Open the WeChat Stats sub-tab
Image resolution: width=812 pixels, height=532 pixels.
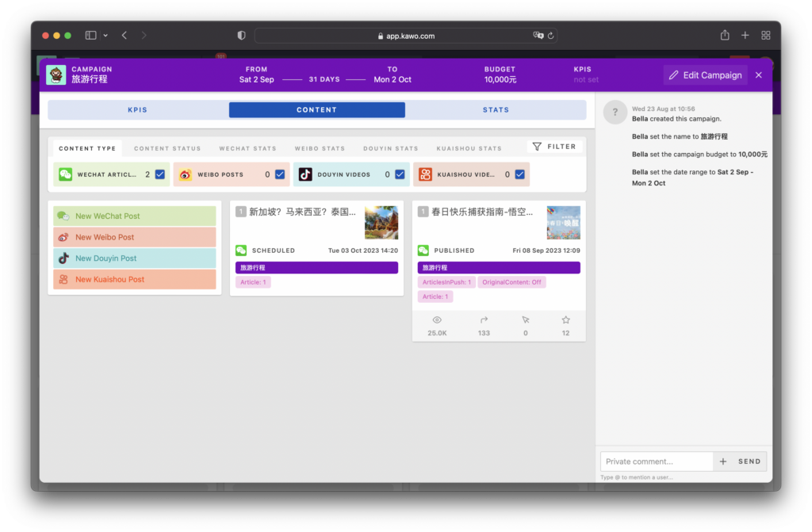[x=247, y=148]
